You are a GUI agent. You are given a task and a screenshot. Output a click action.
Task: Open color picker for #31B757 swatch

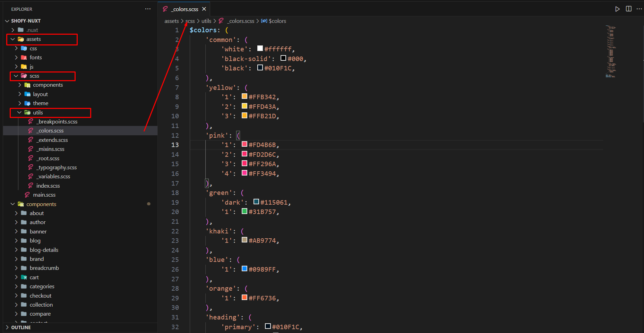[x=244, y=211]
